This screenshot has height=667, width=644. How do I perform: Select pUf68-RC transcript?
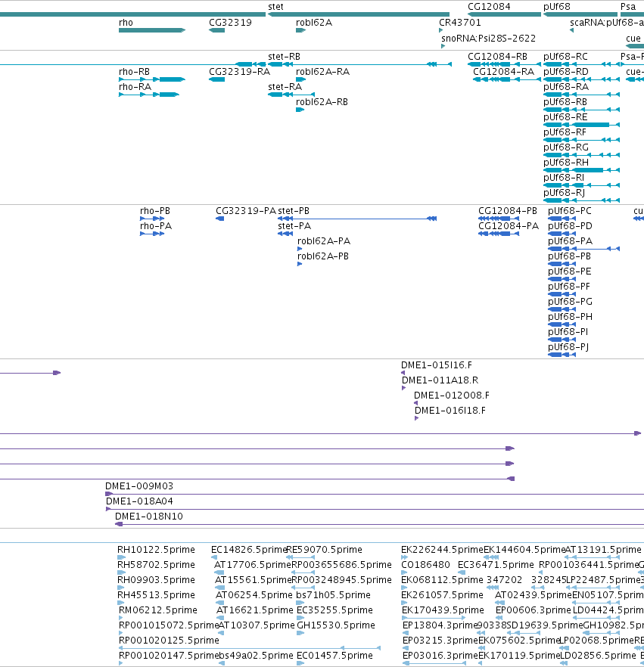point(581,64)
